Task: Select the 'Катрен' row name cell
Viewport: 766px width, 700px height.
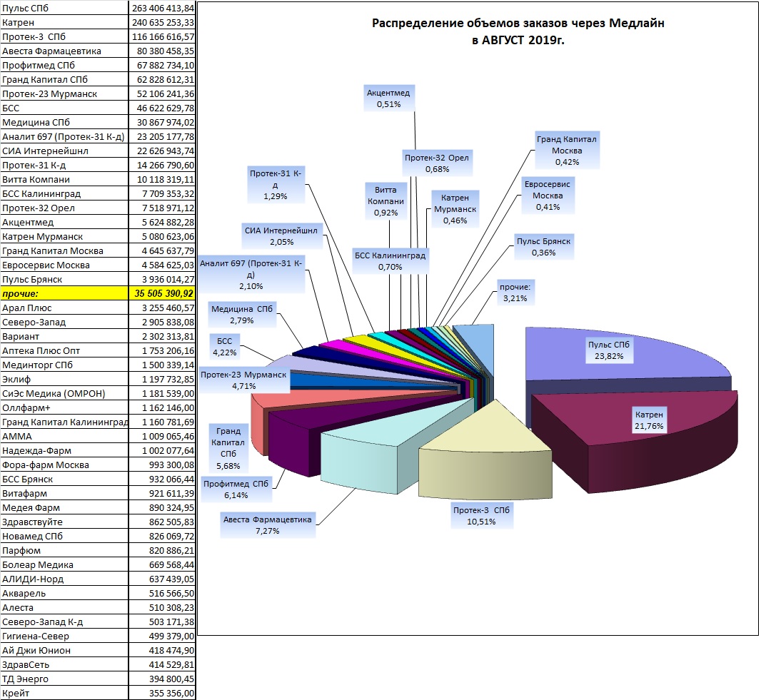Action: [x=64, y=22]
